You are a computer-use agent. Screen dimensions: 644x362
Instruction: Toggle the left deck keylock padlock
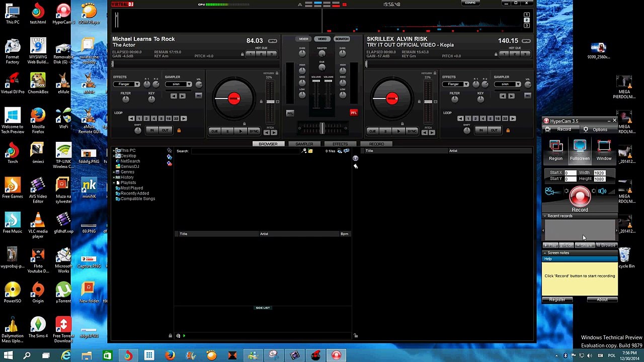tap(277, 73)
